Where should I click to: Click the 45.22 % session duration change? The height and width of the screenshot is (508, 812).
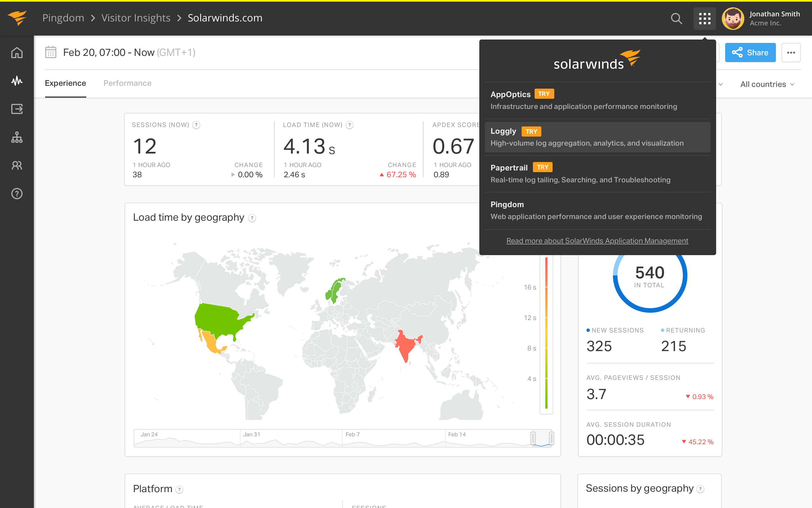tap(698, 442)
